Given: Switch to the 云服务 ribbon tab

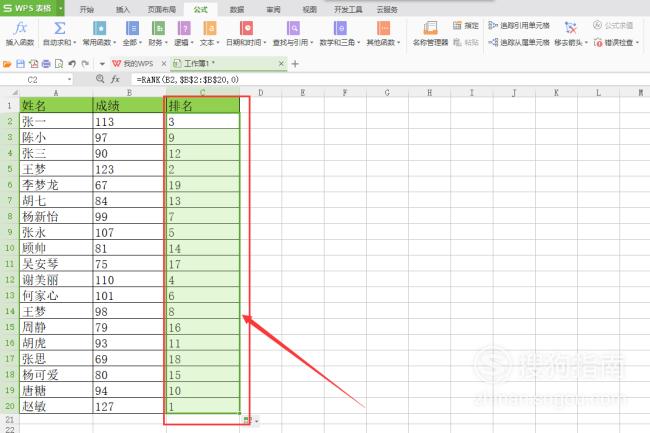Looking at the screenshot, I should (387, 9).
